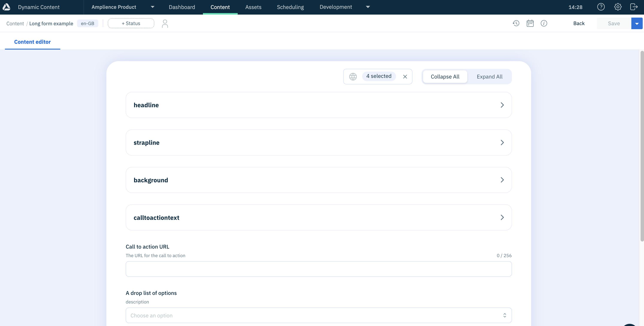Open the Development menu
This screenshot has height=326, width=644.
336,7
